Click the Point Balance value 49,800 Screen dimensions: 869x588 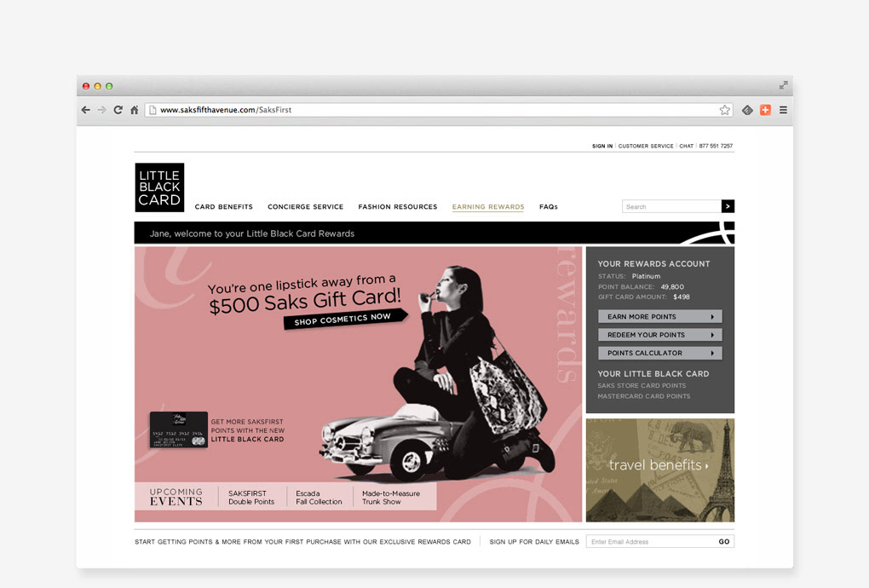click(672, 286)
